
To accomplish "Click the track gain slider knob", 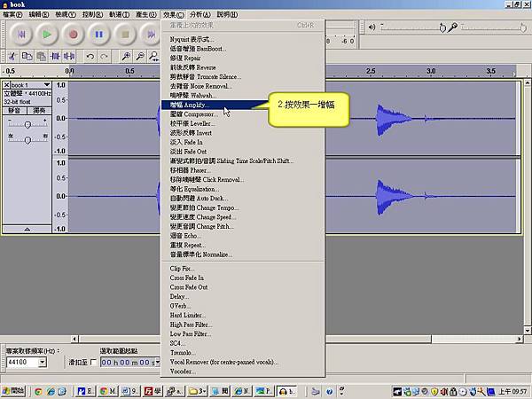I will [27, 125].
